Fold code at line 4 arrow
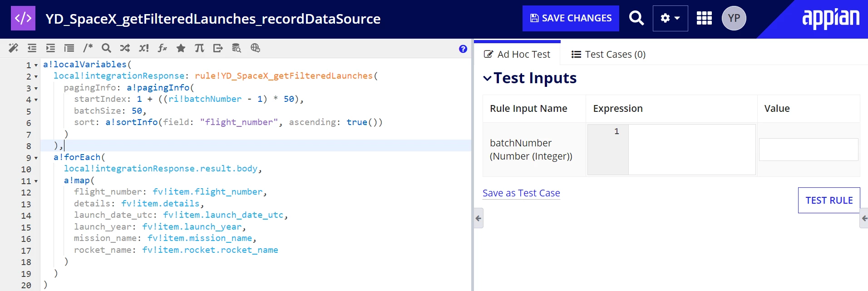 tap(36, 100)
